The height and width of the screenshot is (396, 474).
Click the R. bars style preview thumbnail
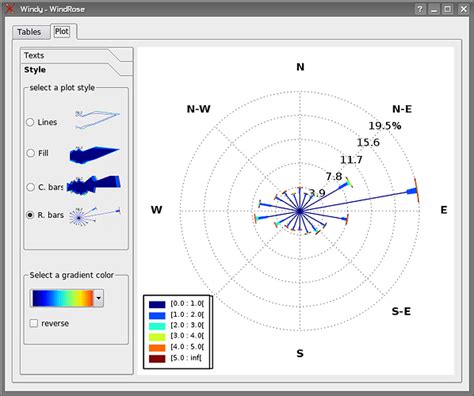pos(94,216)
